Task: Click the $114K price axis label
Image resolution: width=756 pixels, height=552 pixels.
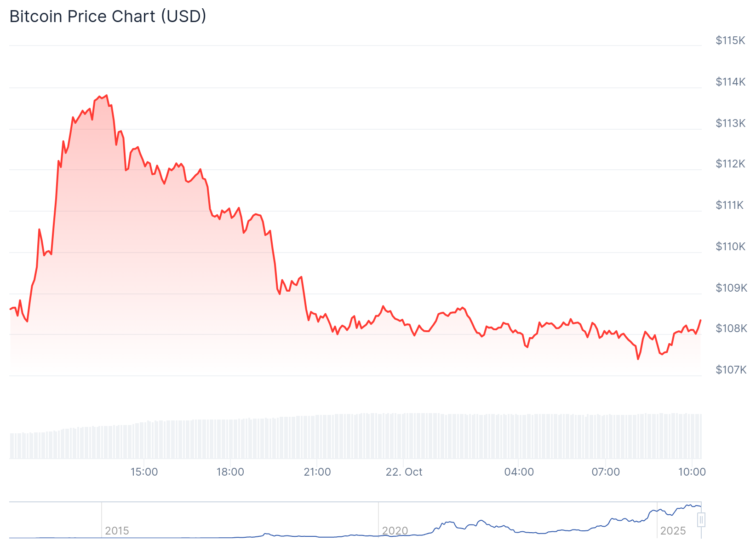Action: 730,82
